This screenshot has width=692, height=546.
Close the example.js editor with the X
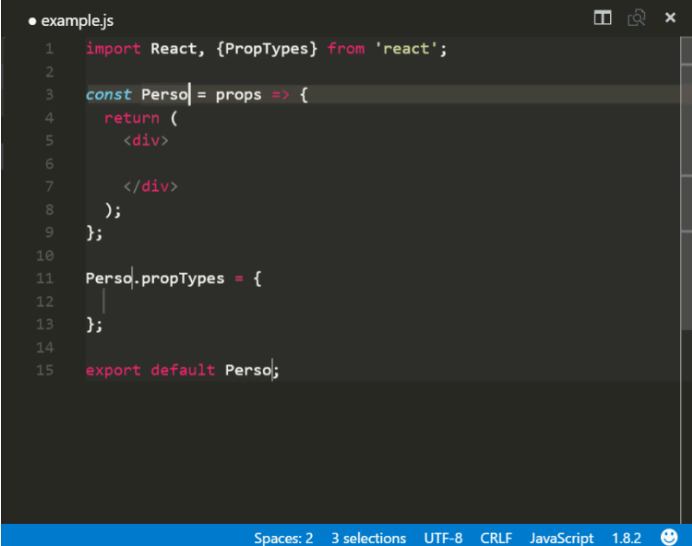pos(670,18)
